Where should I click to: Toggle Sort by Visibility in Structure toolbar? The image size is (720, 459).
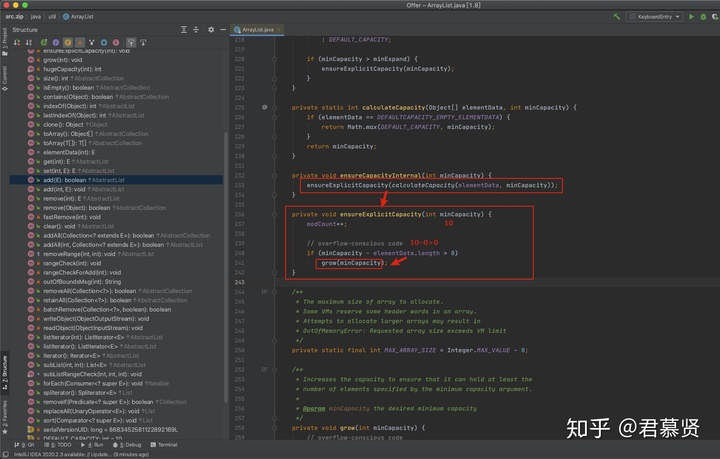17,42
